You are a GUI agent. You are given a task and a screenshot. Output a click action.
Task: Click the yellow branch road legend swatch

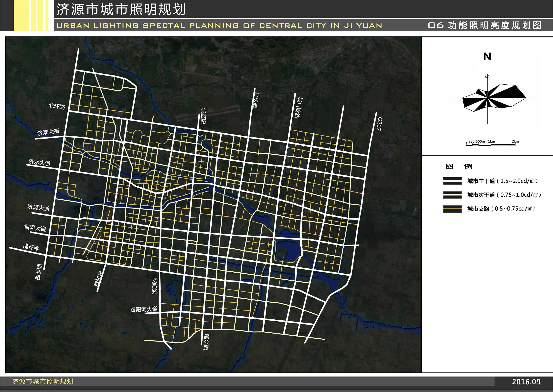pos(452,209)
